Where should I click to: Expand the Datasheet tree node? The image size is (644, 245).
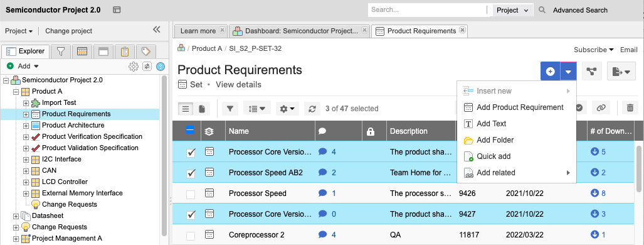[16, 215]
